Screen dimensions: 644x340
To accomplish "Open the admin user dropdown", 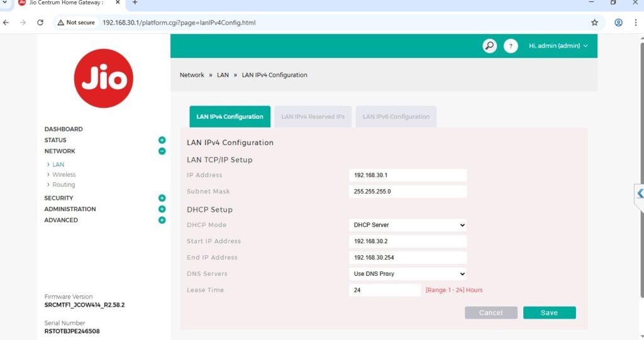I will (558, 46).
